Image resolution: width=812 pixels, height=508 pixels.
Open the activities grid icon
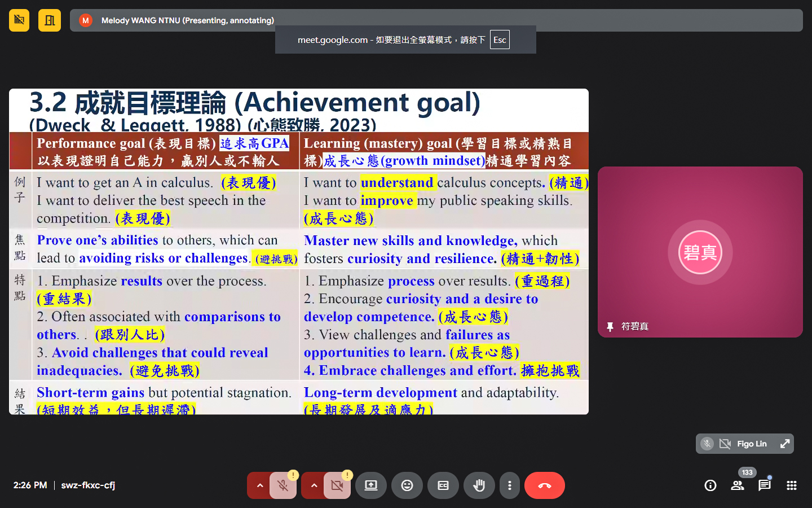coord(792,485)
